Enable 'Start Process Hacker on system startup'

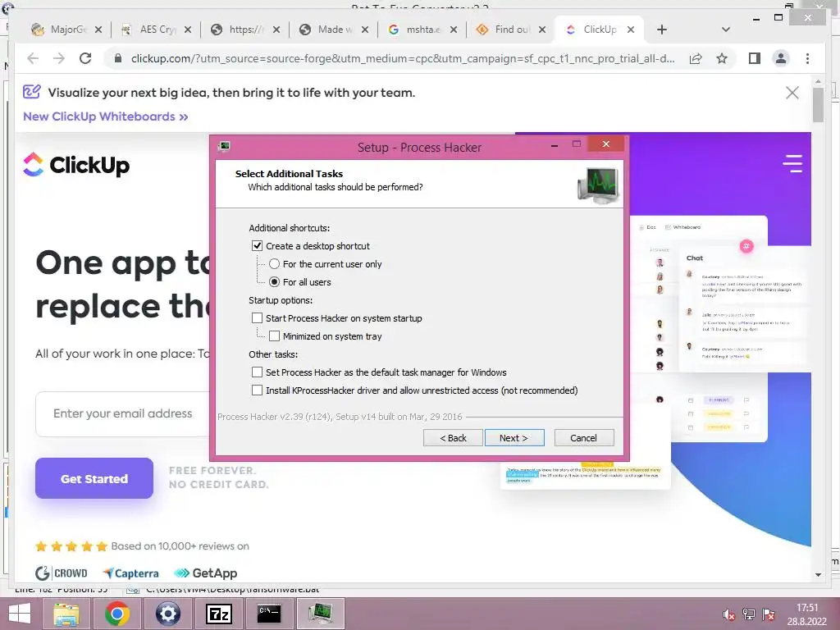[257, 318]
